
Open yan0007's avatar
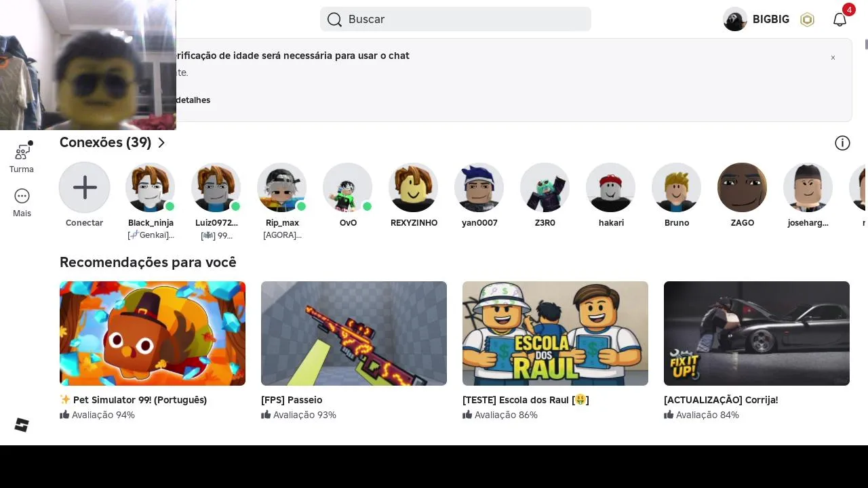click(x=479, y=187)
